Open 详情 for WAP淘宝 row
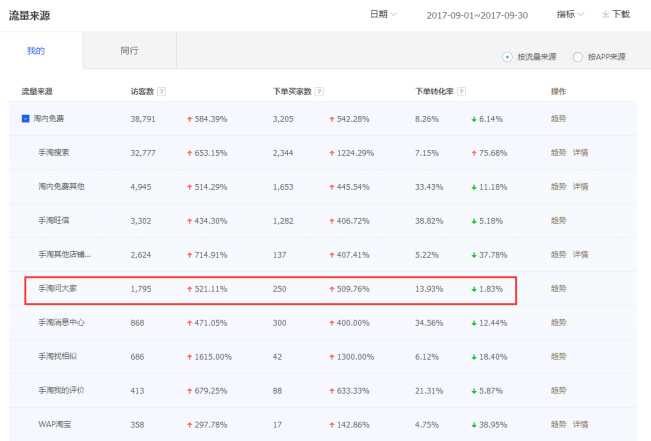This screenshot has height=441, width=651. (x=580, y=424)
